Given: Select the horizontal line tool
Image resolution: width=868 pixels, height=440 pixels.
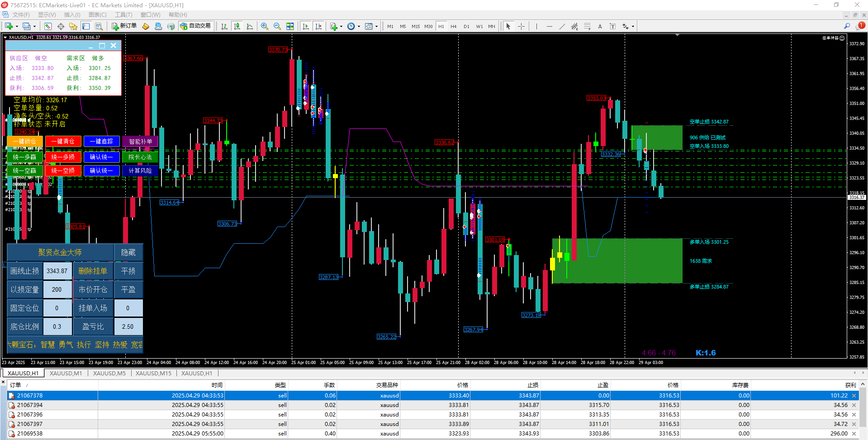Looking at the screenshot, I should 549,26.
